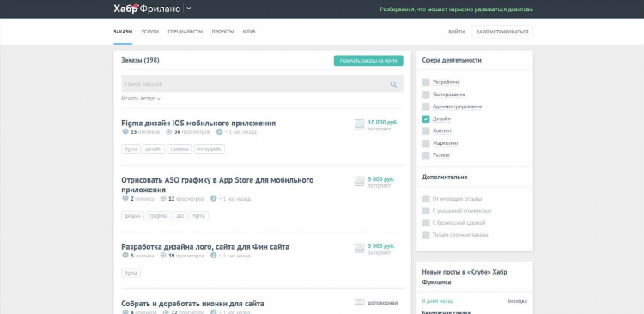Screen dimensions: 644x314
Task: Click the Зарегистрироваться button
Action: pos(502,32)
